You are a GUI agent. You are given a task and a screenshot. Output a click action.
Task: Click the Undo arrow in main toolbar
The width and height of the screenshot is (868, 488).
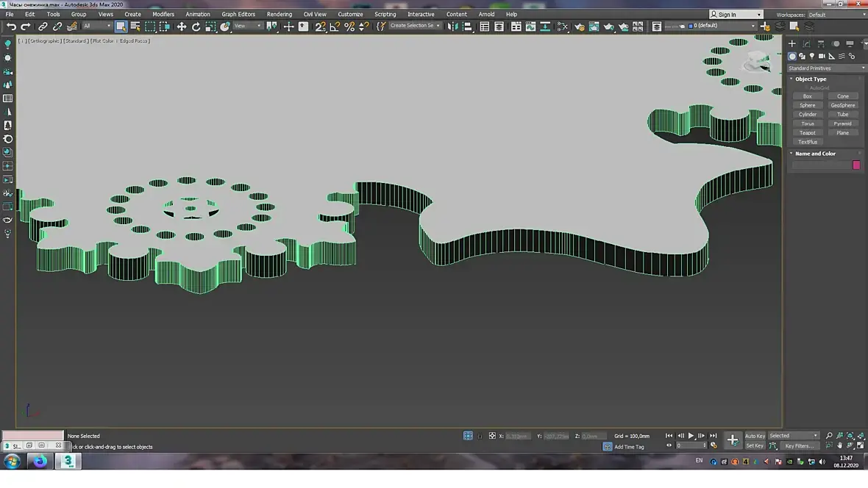pos(11,26)
